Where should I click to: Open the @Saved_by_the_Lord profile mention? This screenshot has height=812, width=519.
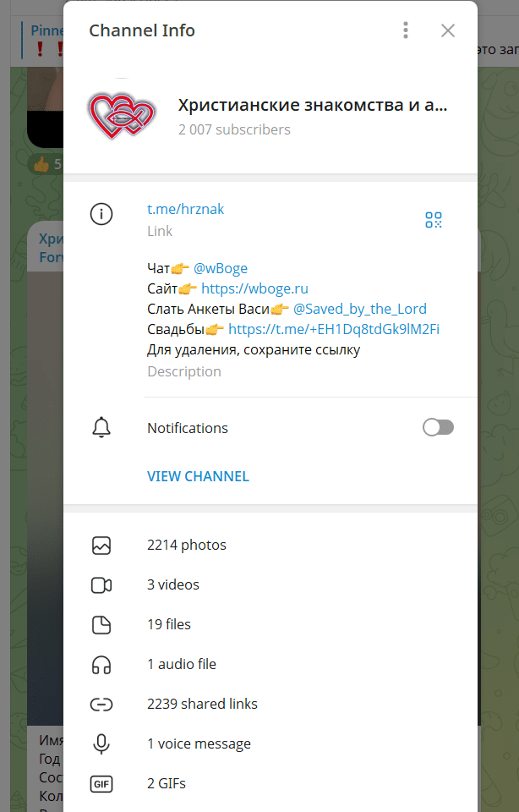click(x=359, y=309)
